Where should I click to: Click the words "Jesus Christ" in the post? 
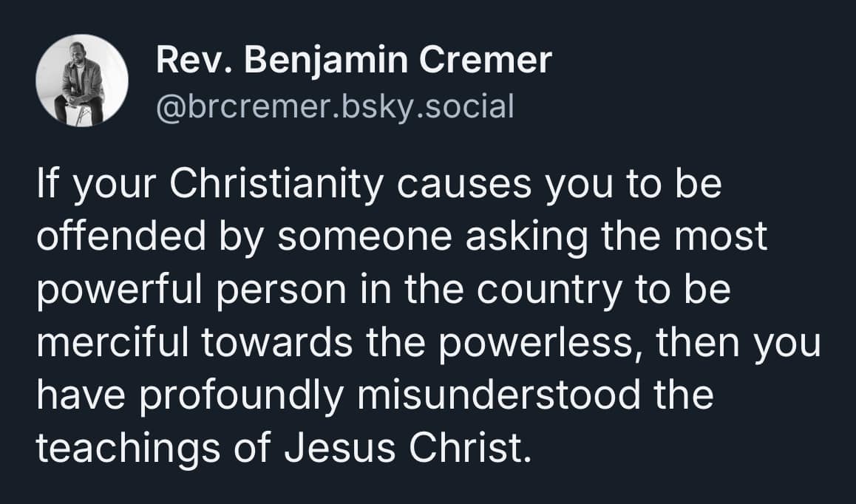(407, 447)
